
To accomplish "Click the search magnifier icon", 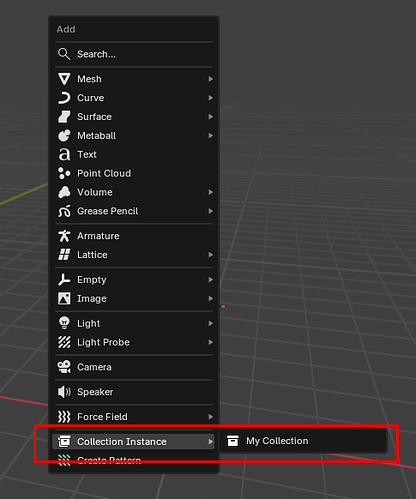I will coord(64,54).
